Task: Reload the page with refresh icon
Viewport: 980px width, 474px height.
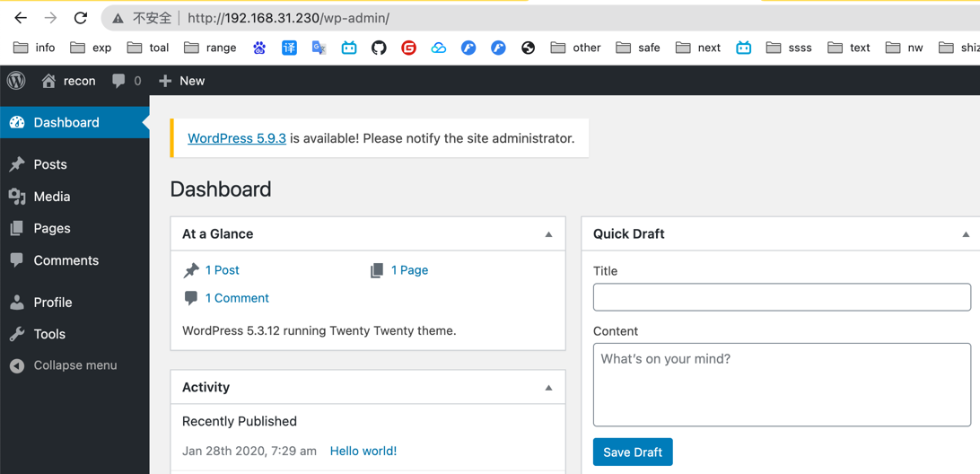Action: pos(81,18)
